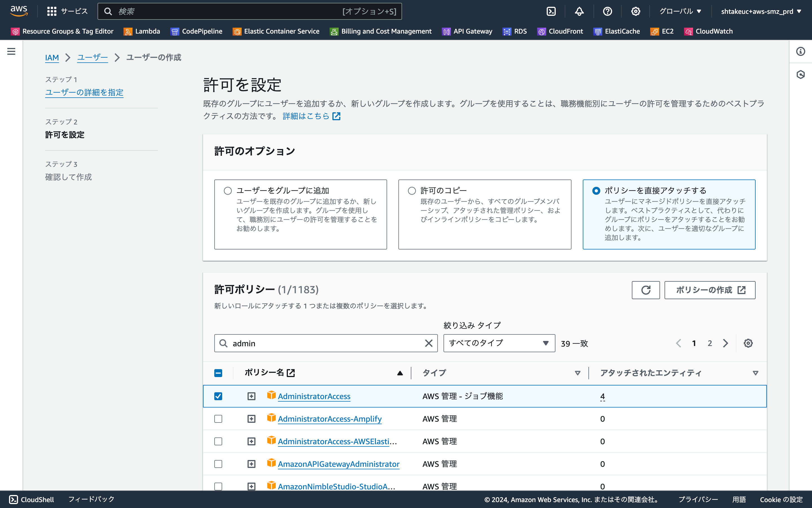
Task: Select 許可のコピー radio option
Action: point(412,191)
